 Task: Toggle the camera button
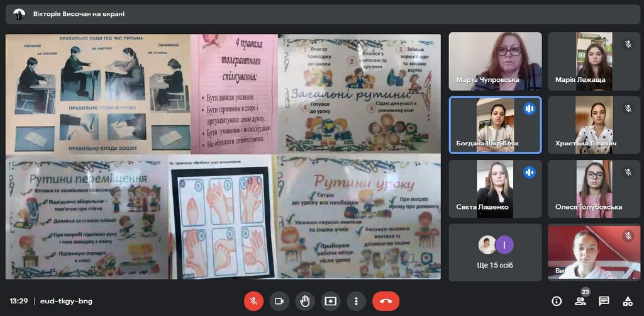click(279, 301)
